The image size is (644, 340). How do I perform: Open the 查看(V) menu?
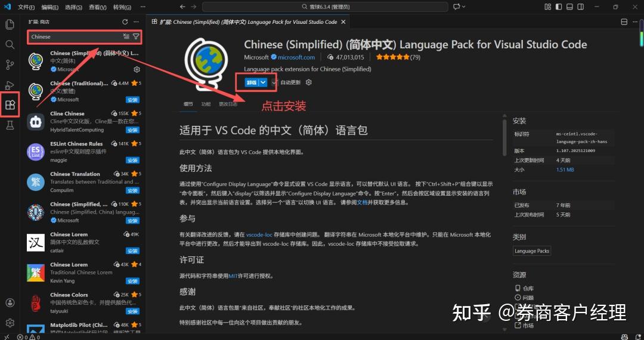(x=97, y=7)
